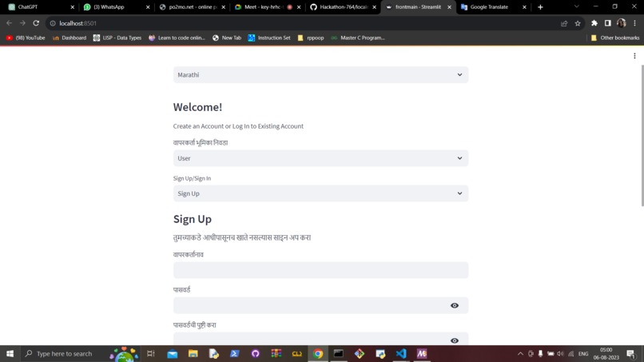The width and height of the screenshot is (644, 362).
Task: Open the GitHub Desktop taskbar icon
Action: 256,353
